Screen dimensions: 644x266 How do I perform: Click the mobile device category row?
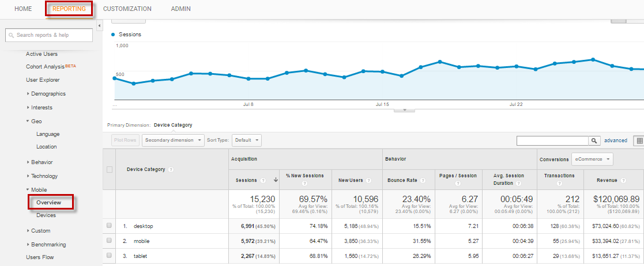click(142, 241)
